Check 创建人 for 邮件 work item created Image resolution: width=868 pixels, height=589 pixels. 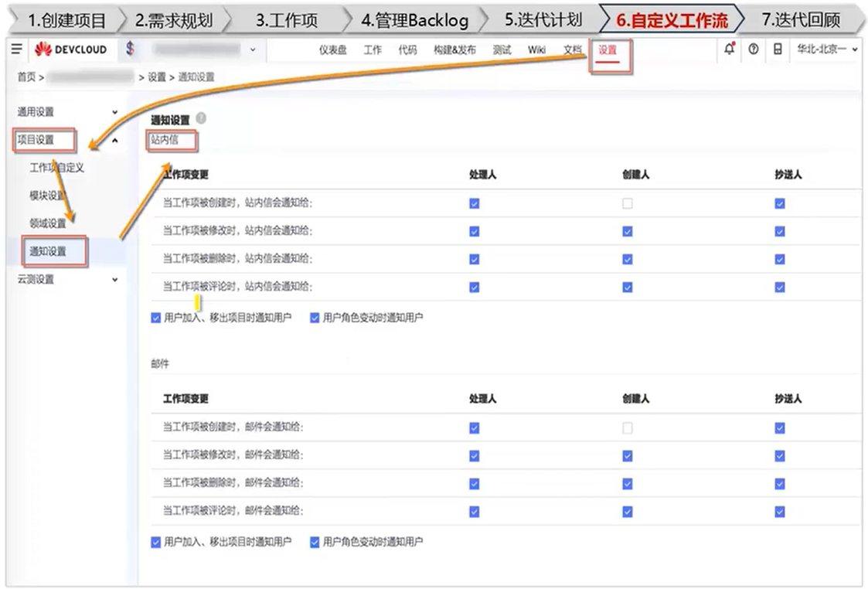pos(627,428)
